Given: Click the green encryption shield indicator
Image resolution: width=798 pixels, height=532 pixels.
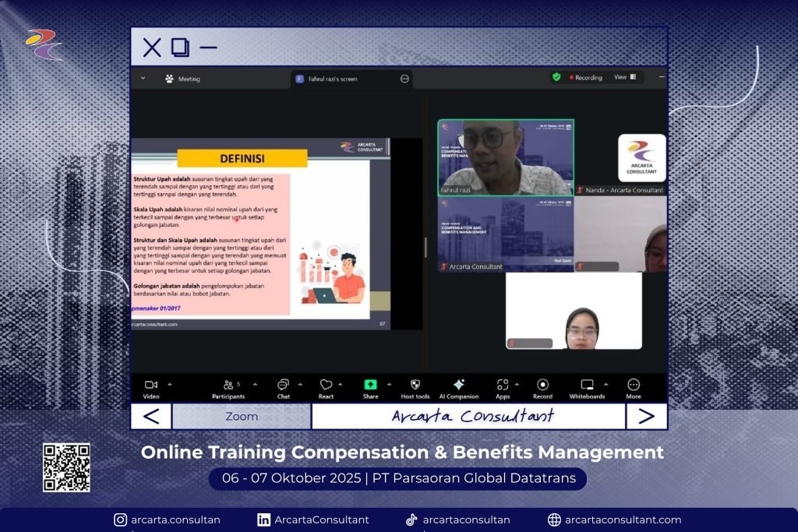Looking at the screenshot, I should pyautogui.click(x=556, y=77).
